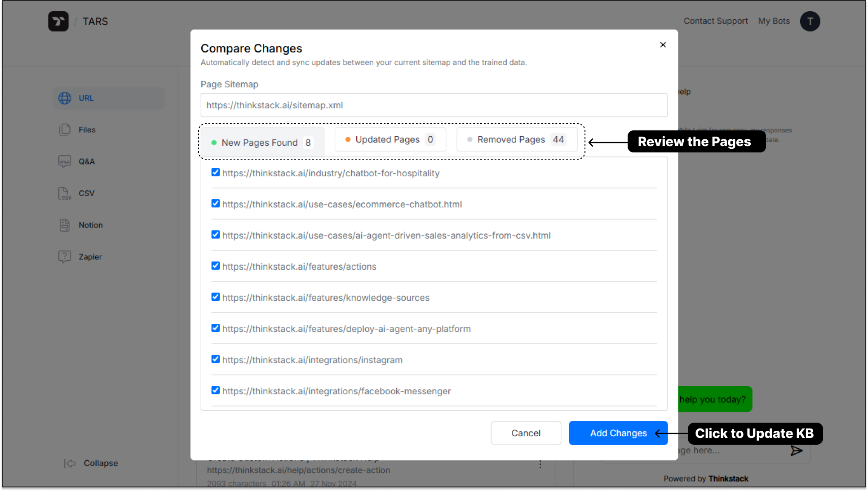Screen dimensions: 868x491
Task: Click the facebook-messenger URL text
Action: [x=337, y=391]
